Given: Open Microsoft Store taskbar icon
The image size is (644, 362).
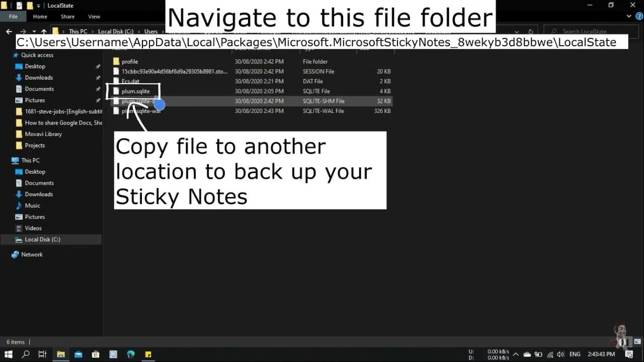Looking at the screenshot, I should 96,354.
